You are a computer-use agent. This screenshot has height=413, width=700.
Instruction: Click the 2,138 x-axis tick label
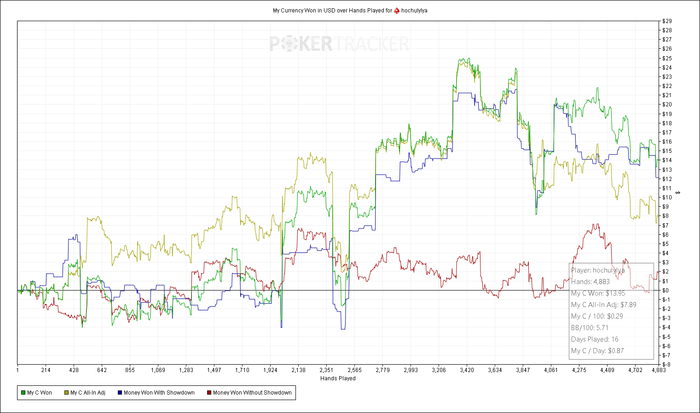pos(299,370)
